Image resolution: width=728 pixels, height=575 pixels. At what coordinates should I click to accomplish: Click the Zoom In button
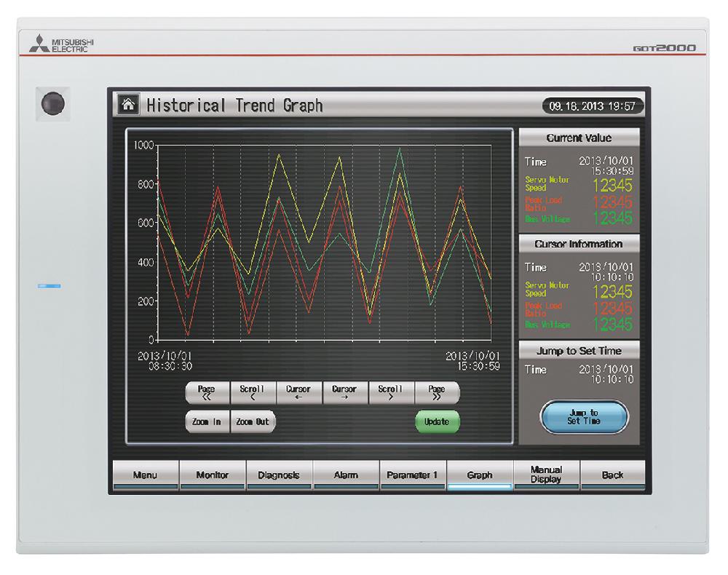pyautogui.click(x=207, y=421)
